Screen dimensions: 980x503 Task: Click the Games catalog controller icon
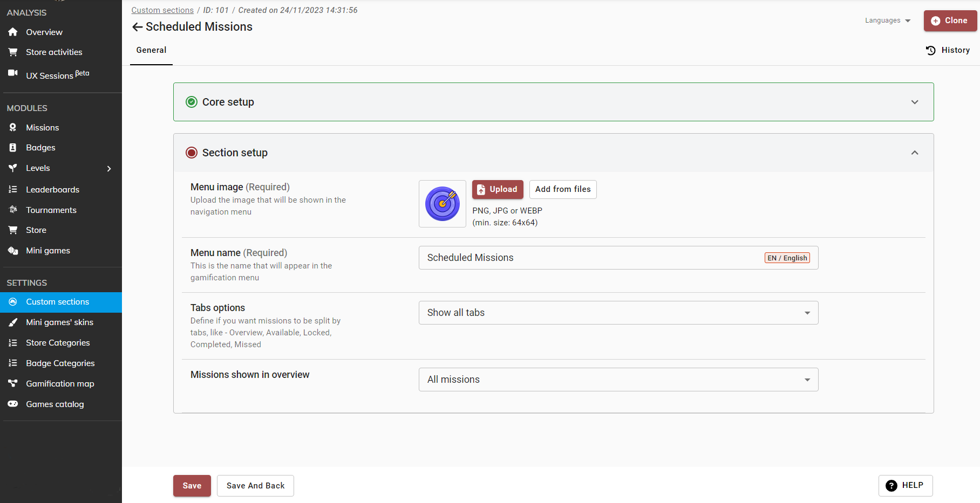point(13,404)
